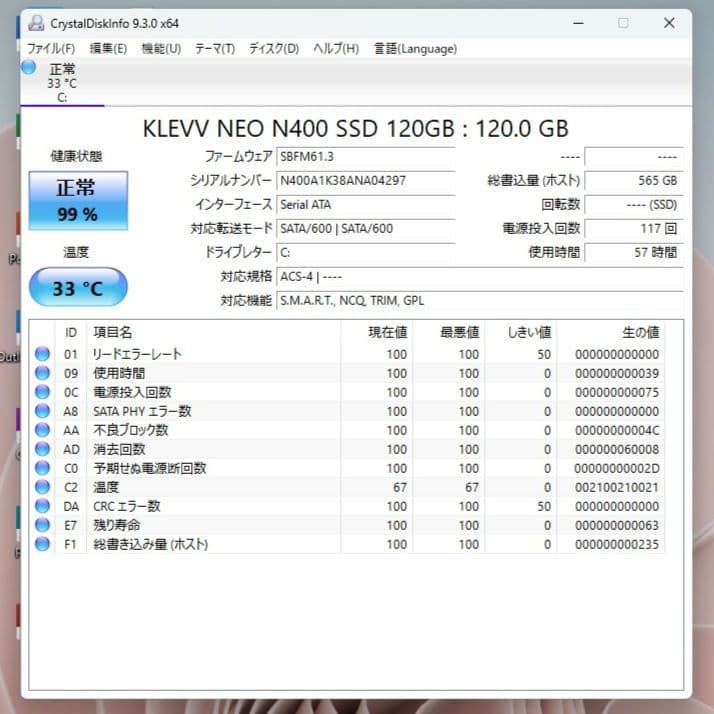The height and width of the screenshot is (714, 714).
Task: Click the features field S.M.A.R.T., NCQ, TRIM, GPL
Action: (x=480, y=301)
